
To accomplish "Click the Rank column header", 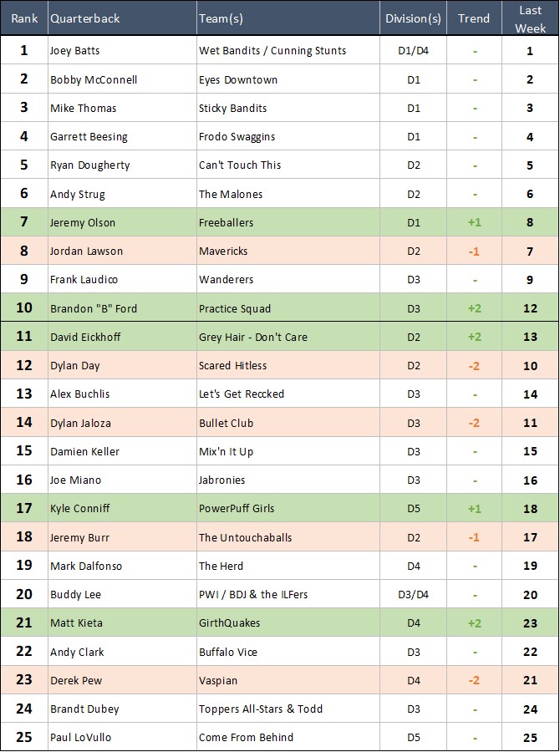I will pos(23,18).
